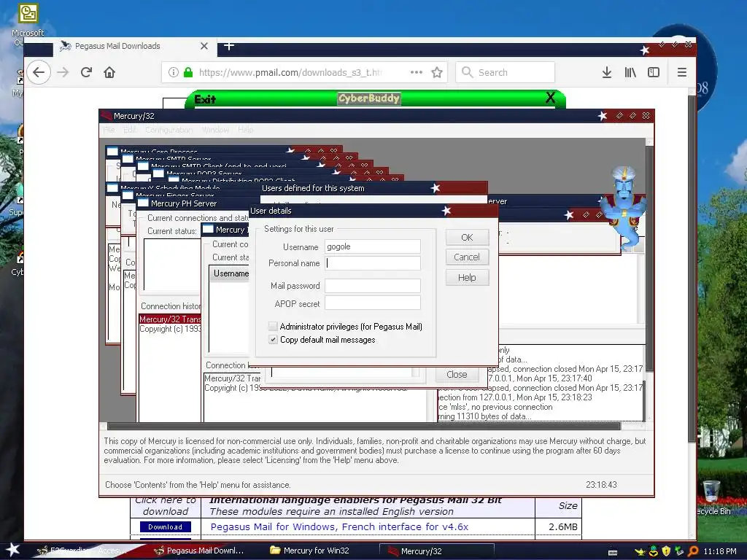
Task: Open the Edit menu in Mercury/32
Action: tap(130, 130)
